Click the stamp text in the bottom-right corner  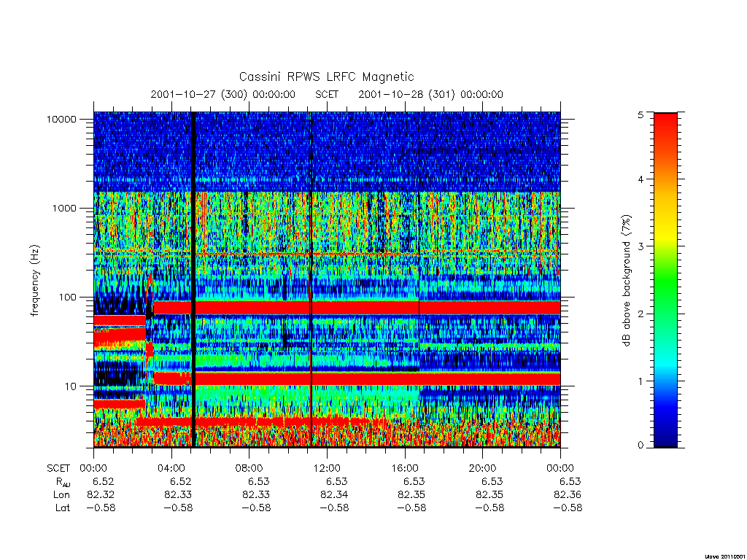tap(724, 556)
